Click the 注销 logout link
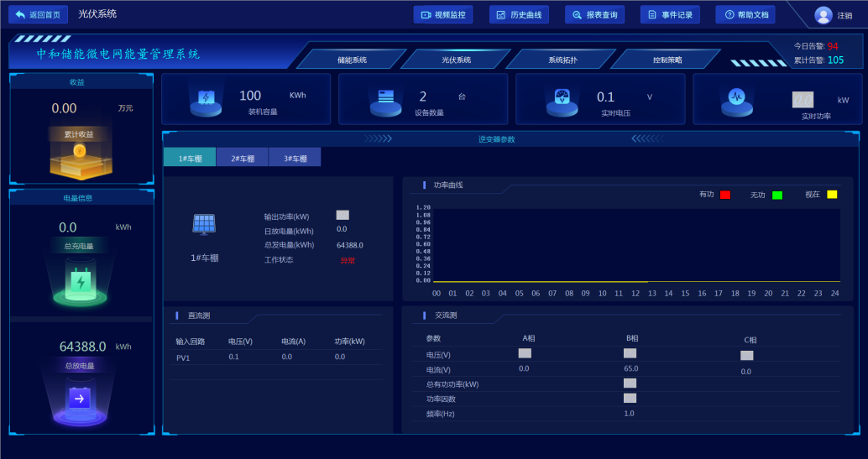 click(844, 15)
